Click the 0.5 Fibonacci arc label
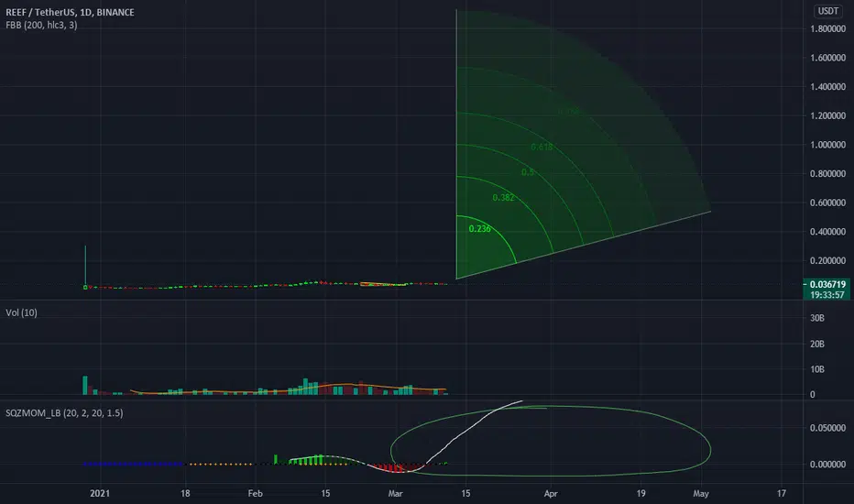Image resolution: width=854 pixels, height=504 pixels. click(x=528, y=172)
